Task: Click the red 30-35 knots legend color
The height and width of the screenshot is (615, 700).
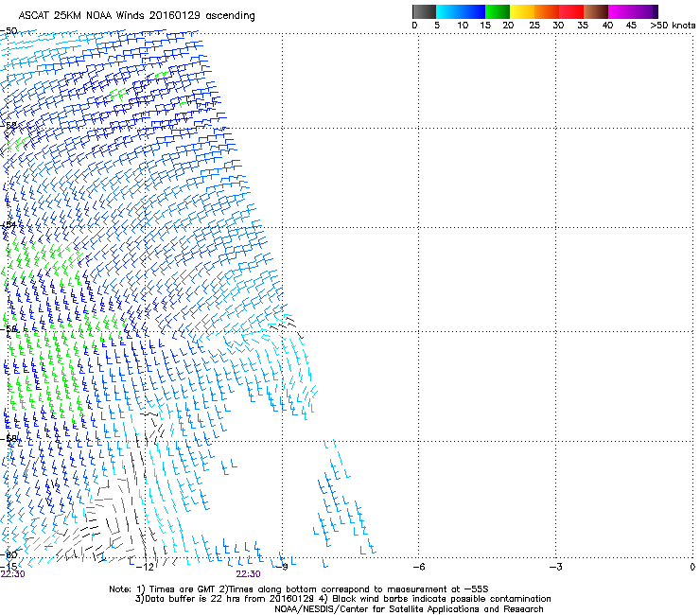Action: coord(571,11)
